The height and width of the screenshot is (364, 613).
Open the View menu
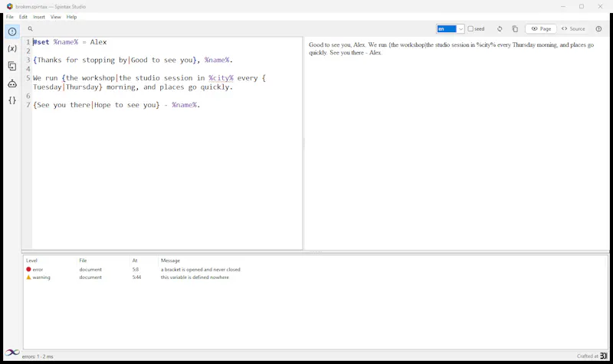pyautogui.click(x=55, y=17)
